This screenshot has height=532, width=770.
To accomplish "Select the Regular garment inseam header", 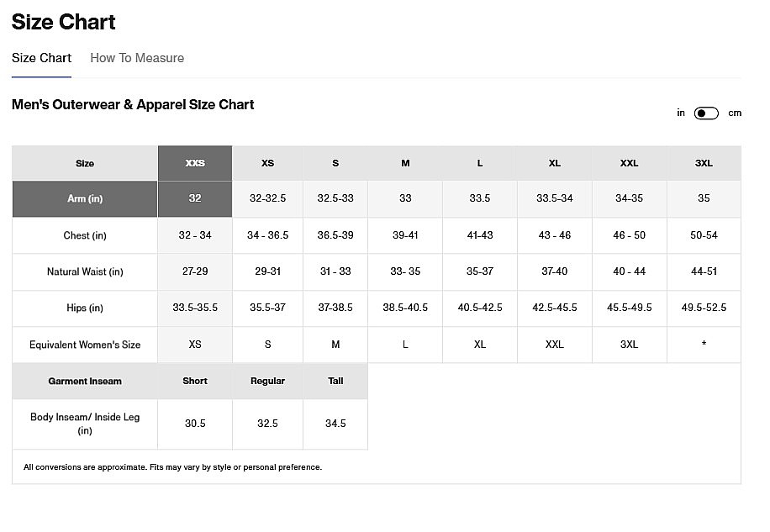I will point(267,381).
